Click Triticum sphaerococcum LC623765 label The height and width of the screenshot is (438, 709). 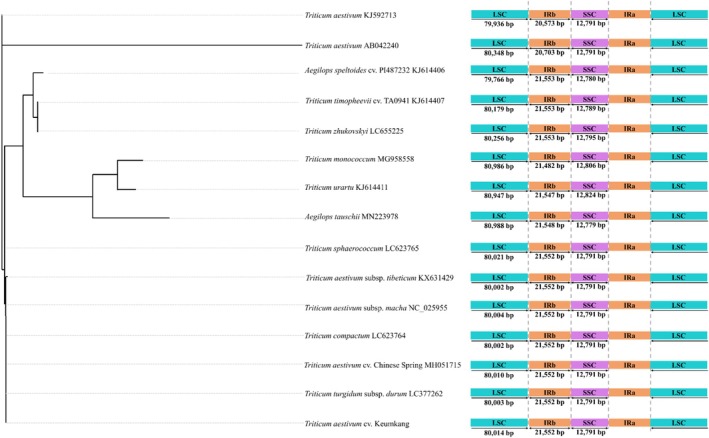[362, 249]
